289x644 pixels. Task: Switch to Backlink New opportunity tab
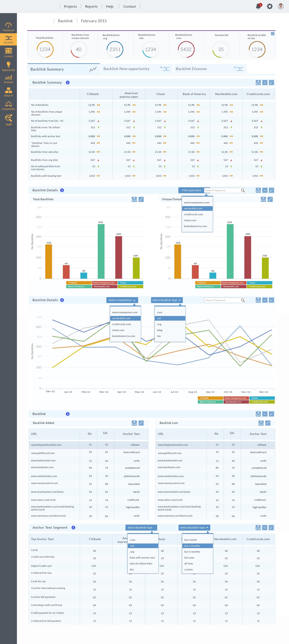coord(136,69)
